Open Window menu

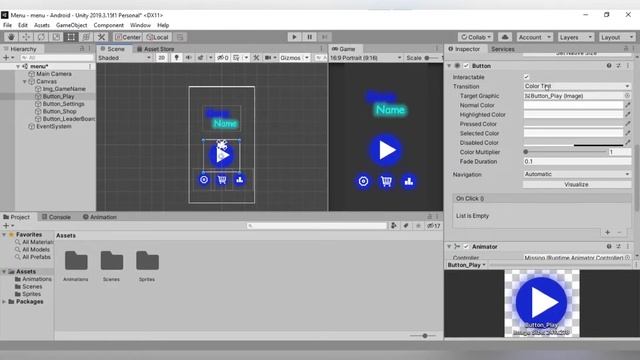[140, 25]
